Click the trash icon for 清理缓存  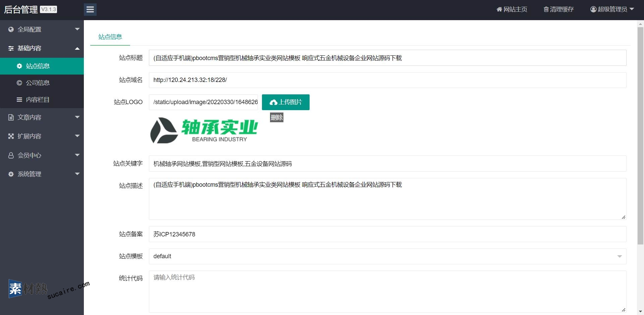pos(546,9)
